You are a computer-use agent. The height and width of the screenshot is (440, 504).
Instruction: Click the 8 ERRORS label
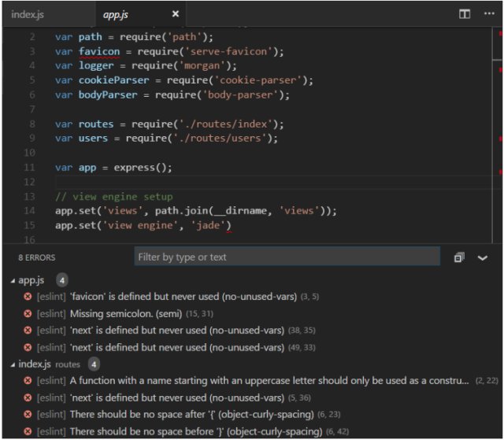37,257
